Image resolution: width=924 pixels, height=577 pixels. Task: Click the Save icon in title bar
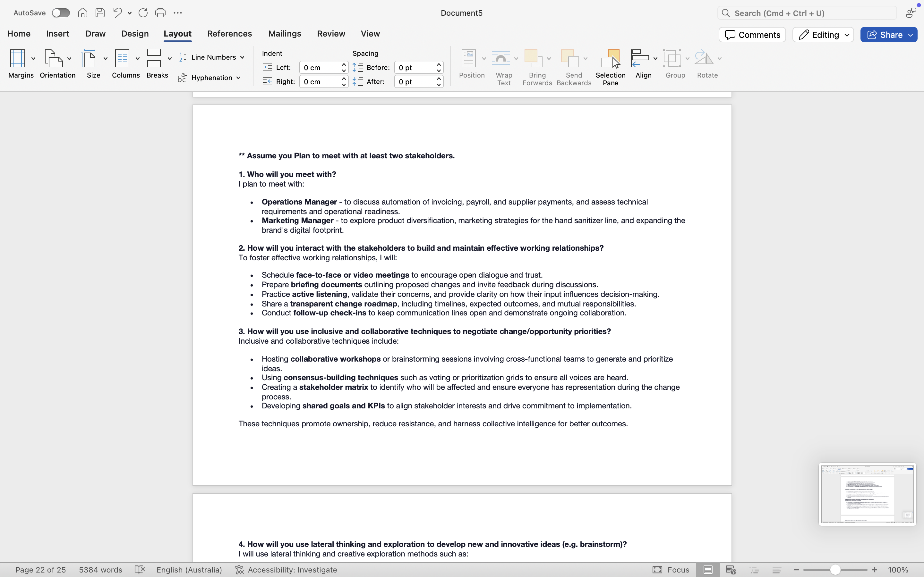pyautogui.click(x=100, y=13)
